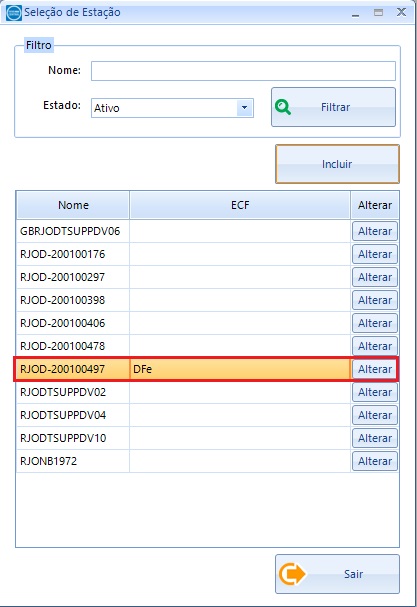This screenshot has width=417, height=607.
Task: Click Alterar for highlighted RJOD-200100497 row
Action: pos(375,369)
